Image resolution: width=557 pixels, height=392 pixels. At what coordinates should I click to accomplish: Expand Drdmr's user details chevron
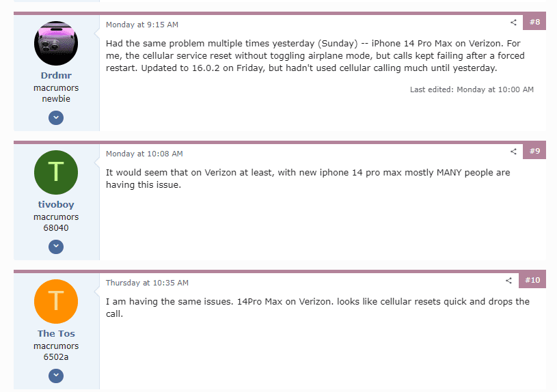[56, 117]
